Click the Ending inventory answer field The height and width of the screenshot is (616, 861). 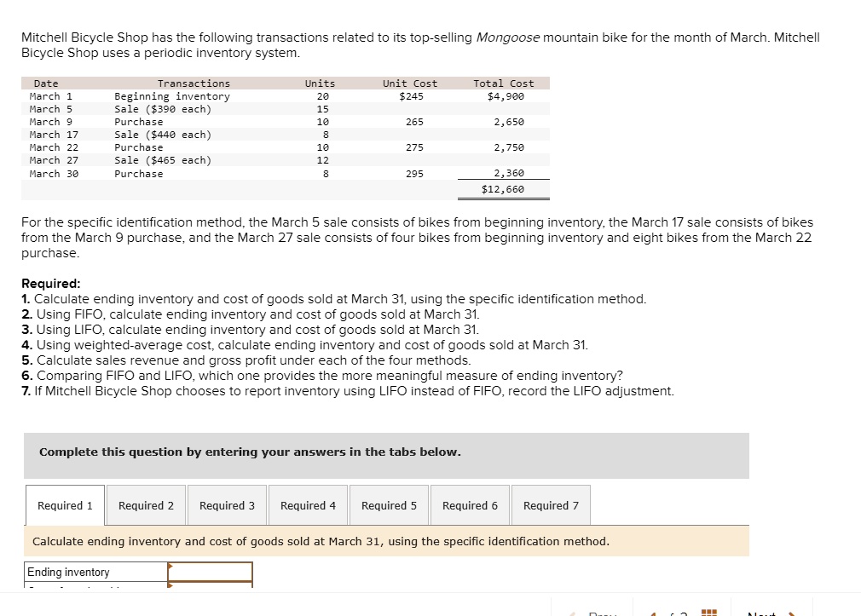pyautogui.click(x=211, y=572)
